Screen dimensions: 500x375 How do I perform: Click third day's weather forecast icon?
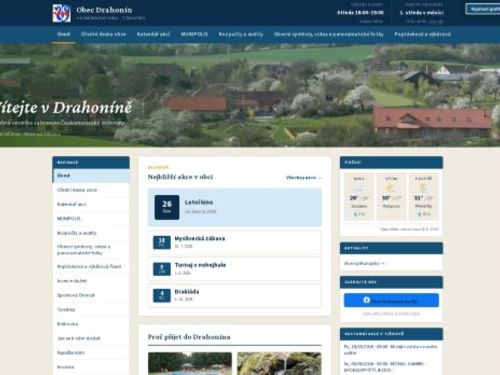point(423,188)
